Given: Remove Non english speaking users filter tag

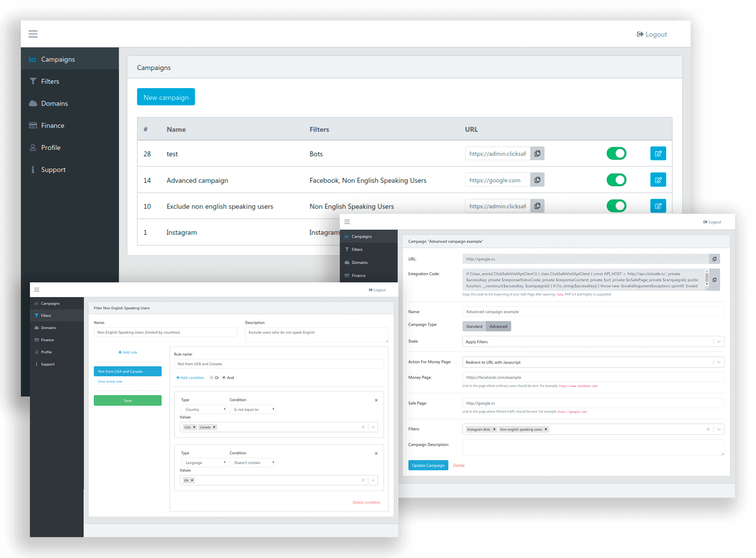Looking at the screenshot, I should [546, 429].
